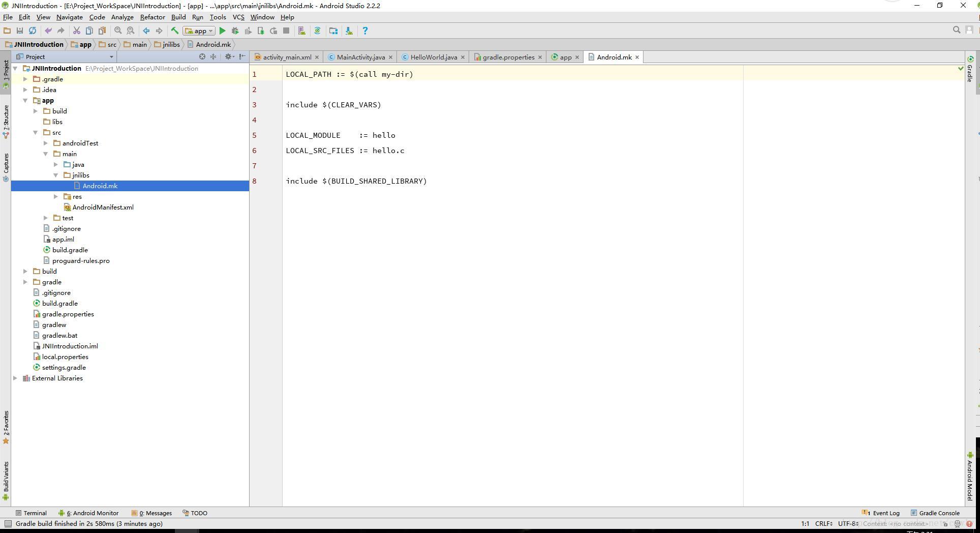980x533 pixels.
Task: Open the Terminal tool window
Action: coord(31,513)
